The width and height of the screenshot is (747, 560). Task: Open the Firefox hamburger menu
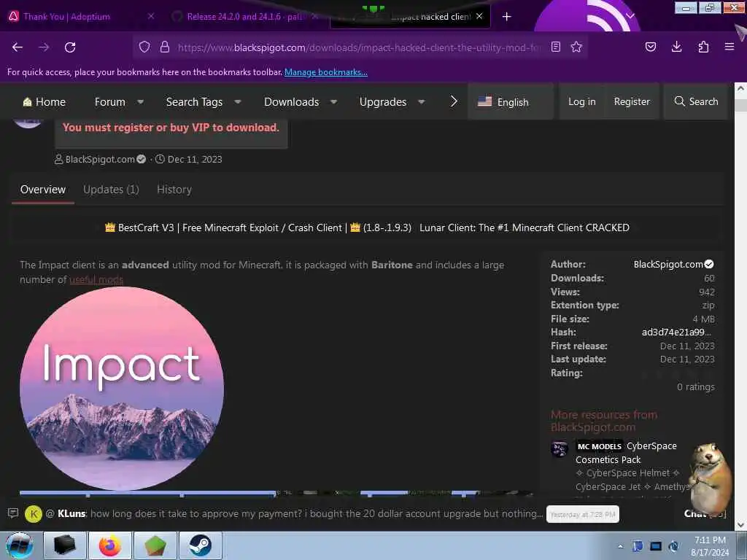[729, 47]
